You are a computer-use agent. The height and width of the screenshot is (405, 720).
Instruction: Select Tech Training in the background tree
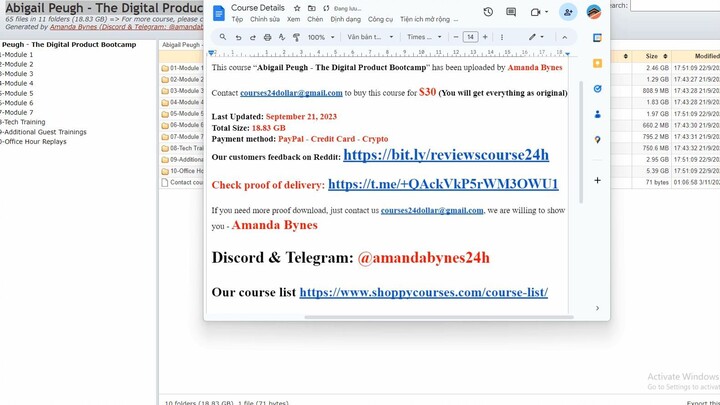pyautogui.click(x=23, y=122)
